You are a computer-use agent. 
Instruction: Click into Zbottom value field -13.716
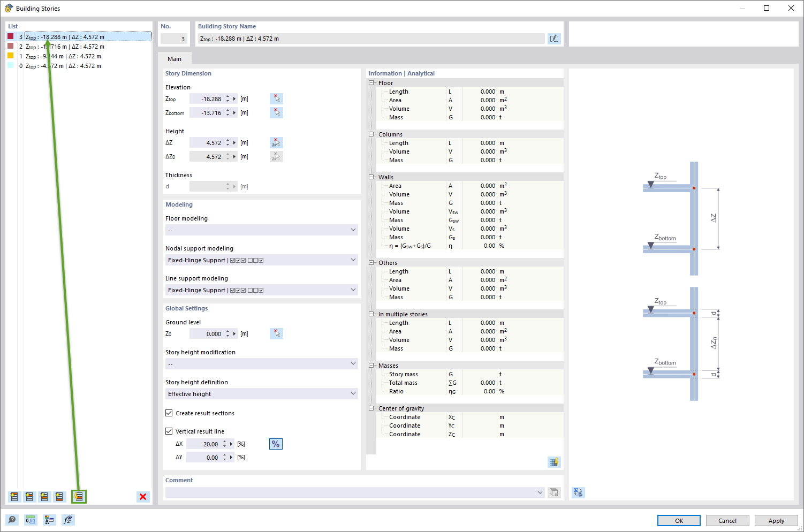207,113
